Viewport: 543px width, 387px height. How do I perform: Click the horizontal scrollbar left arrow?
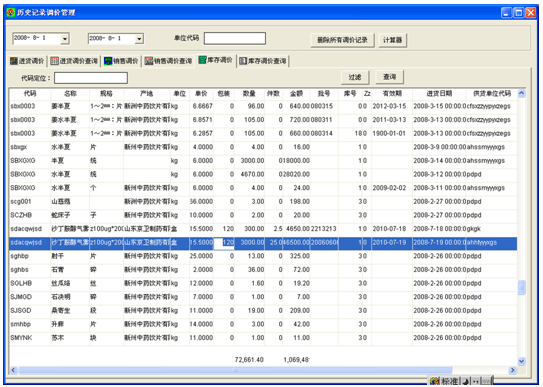(13, 370)
